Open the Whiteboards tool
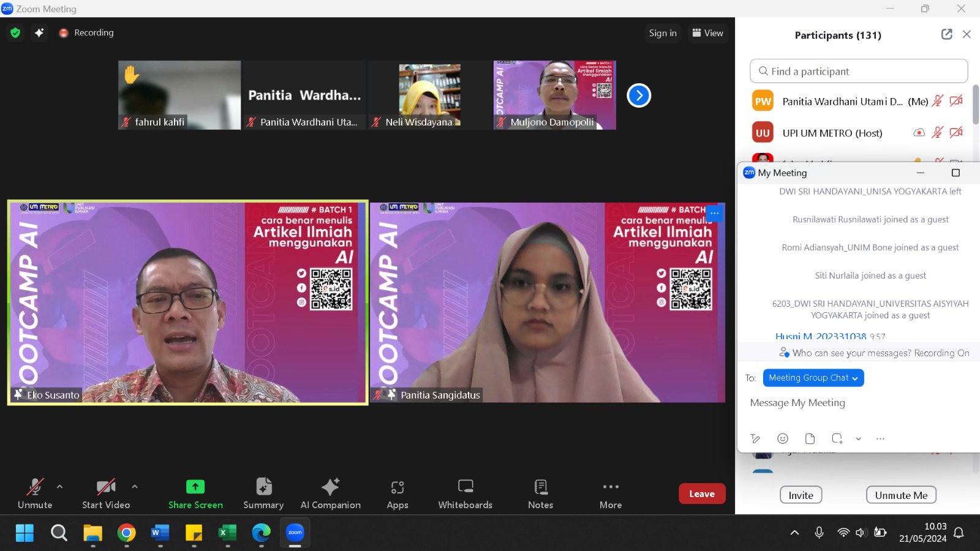The height and width of the screenshot is (551, 980). click(x=465, y=493)
